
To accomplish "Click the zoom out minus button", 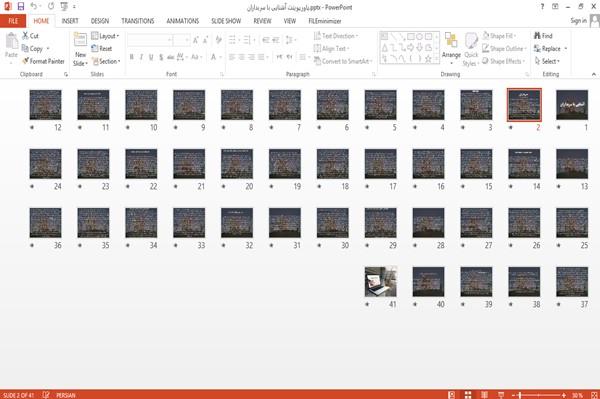I will (514, 395).
